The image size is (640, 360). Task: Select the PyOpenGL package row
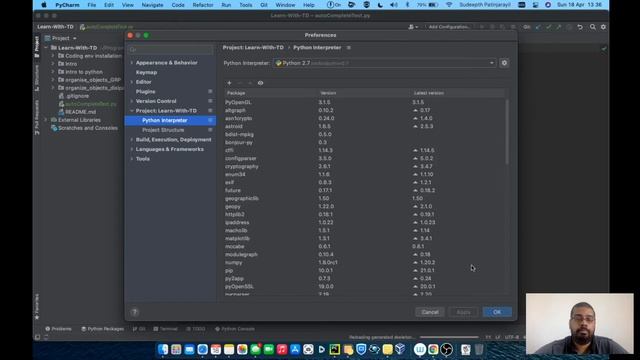click(x=364, y=102)
